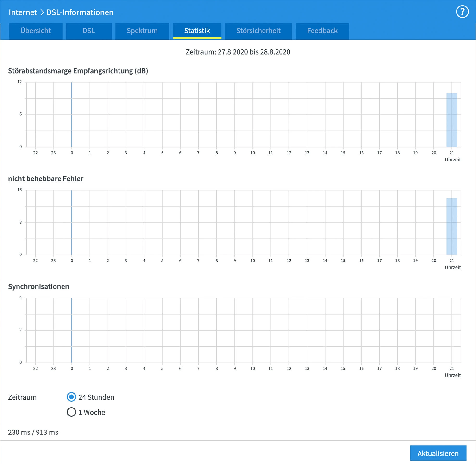Go to the Feedback tab
The image size is (476, 464).
(322, 31)
